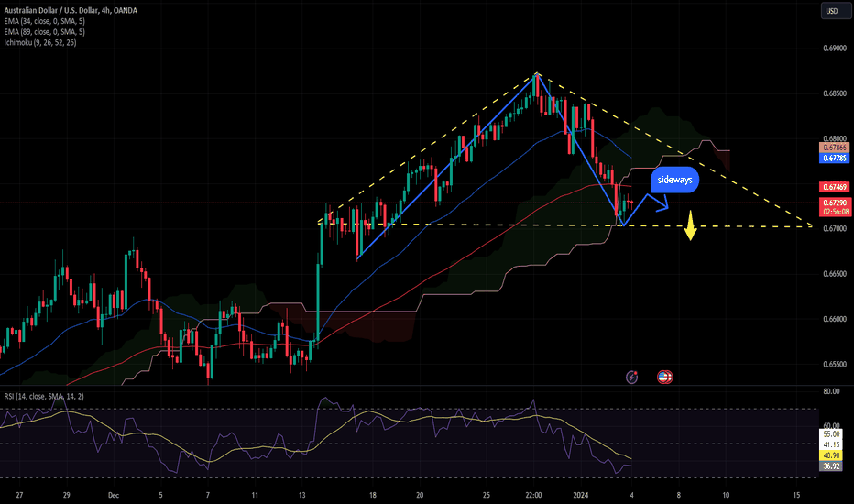Click the 80.00 RSI axis label
The height and width of the screenshot is (504, 854).
click(831, 391)
